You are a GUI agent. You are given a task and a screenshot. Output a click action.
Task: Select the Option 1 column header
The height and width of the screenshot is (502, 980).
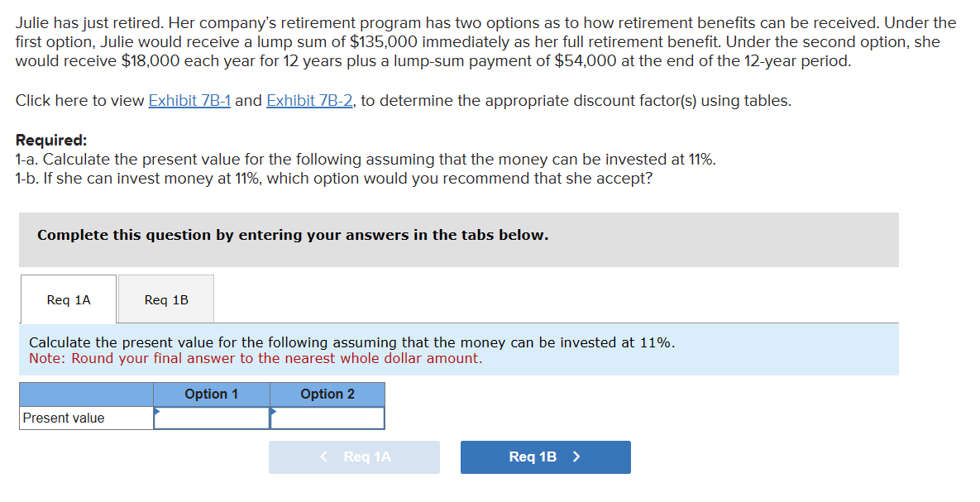(x=211, y=394)
